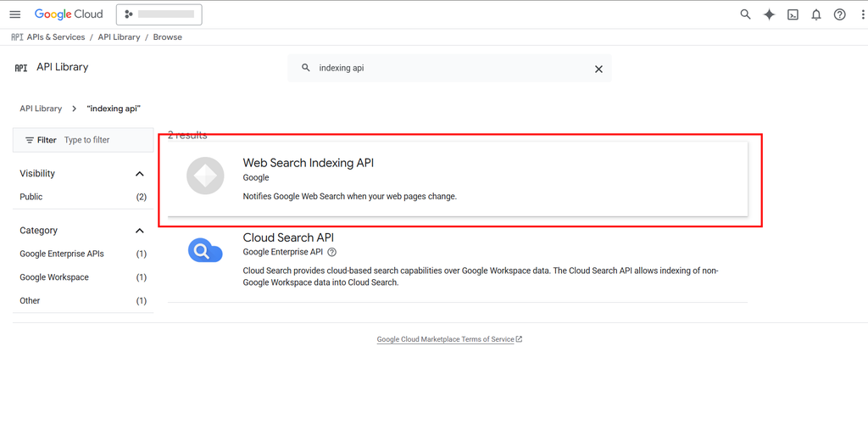Open the notifications bell

point(816,15)
